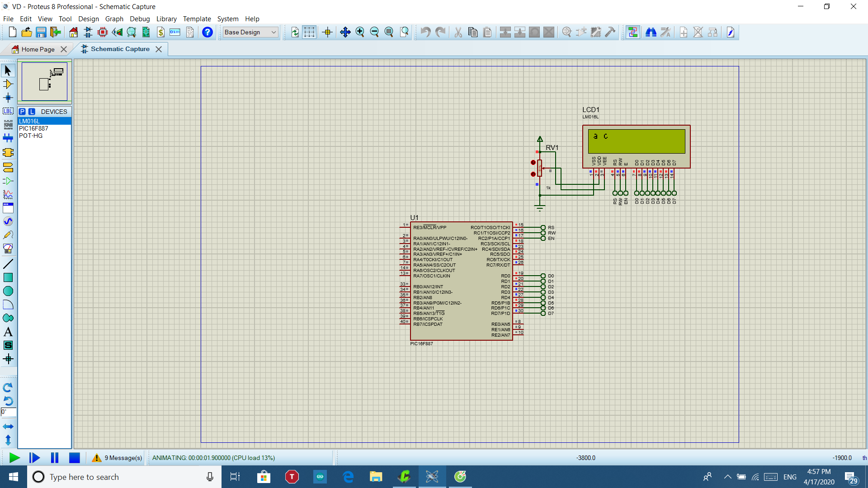Mirror the component horizontally
The image size is (868, 488).
click(8, 427)
